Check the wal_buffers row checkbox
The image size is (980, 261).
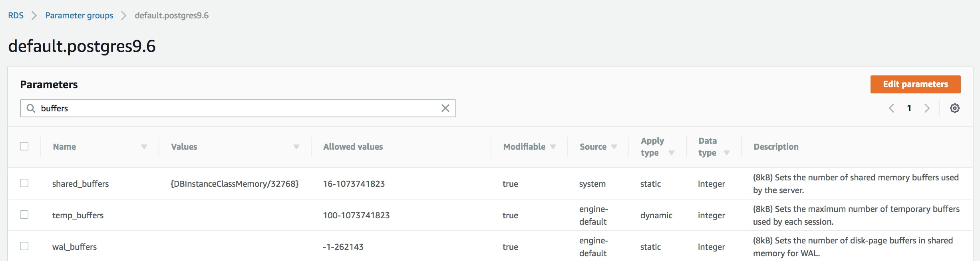[24, 246]
